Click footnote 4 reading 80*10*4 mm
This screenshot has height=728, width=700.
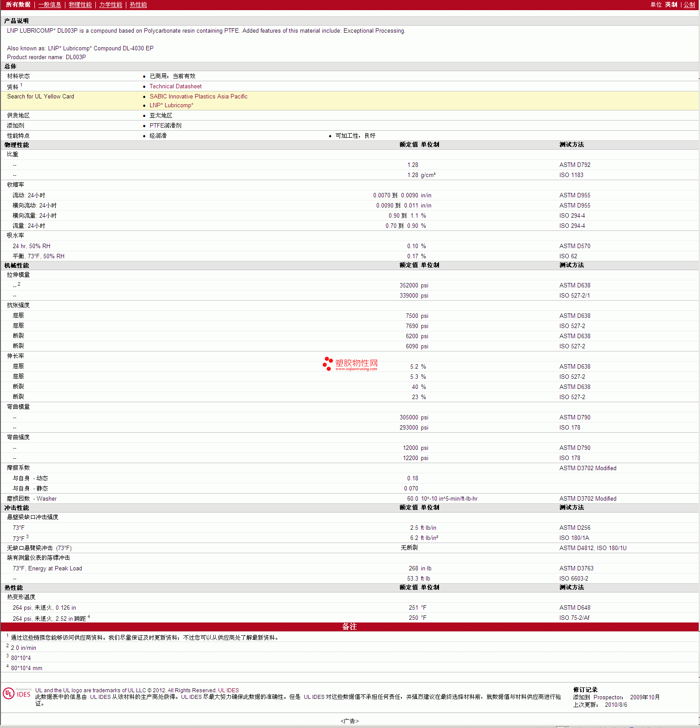click(26, 668)
